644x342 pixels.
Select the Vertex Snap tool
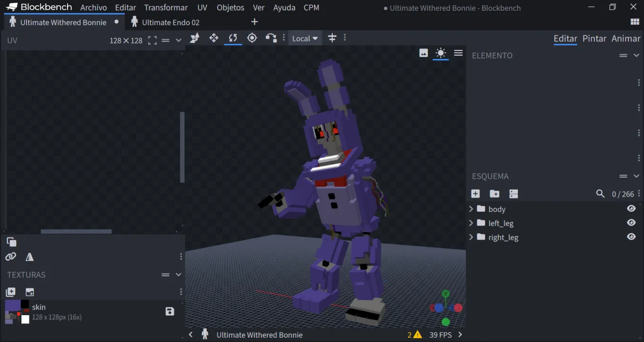tap(271, 38)
